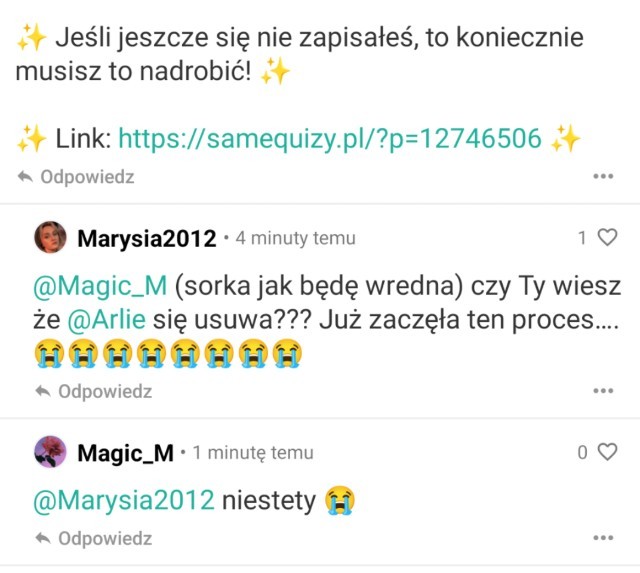Like Marysia2012's comment with heart
The width and height of the screenshot is (640, 573).
(607, 237)
